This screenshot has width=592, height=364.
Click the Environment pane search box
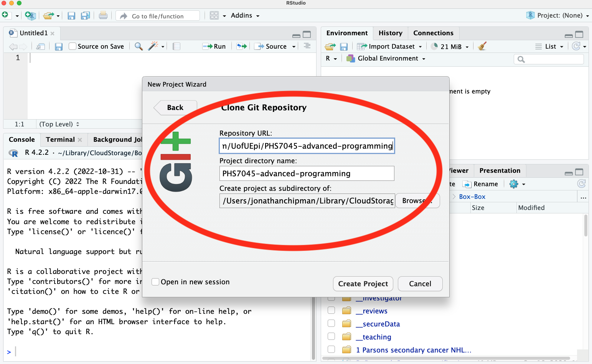[549, 59]
